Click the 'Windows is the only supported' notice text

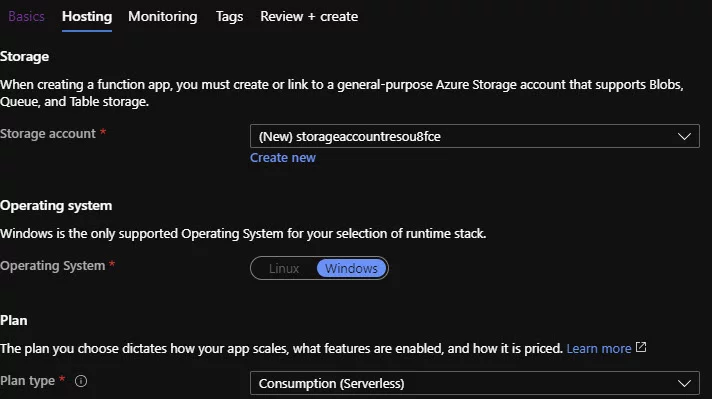(243, 233)
